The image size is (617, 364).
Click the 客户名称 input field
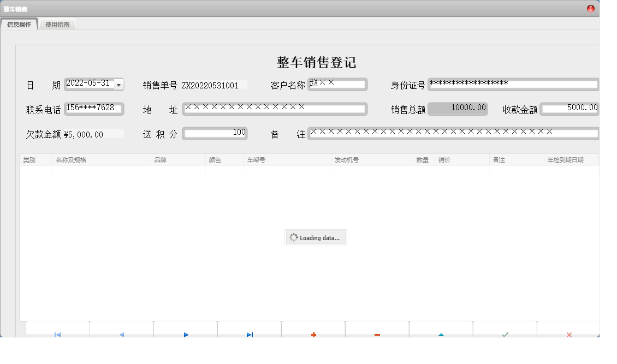pos(337,84)
